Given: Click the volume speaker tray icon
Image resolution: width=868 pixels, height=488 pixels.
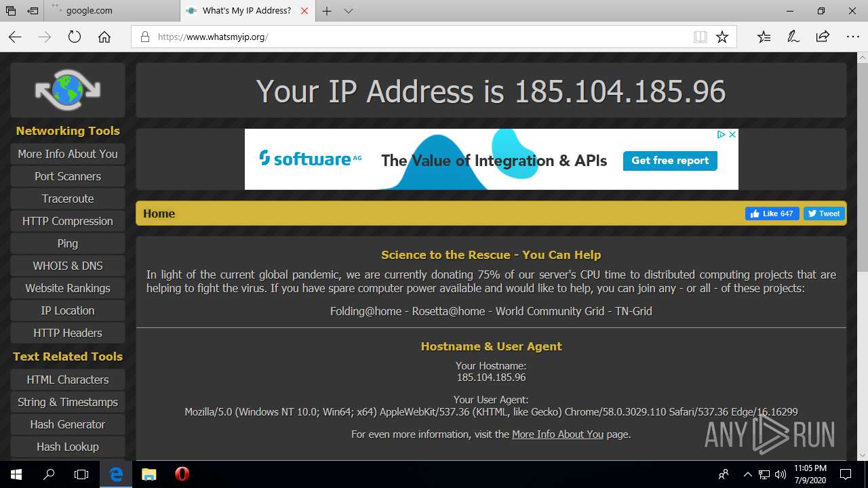Looking at the screenshot, I should point(781,474).
